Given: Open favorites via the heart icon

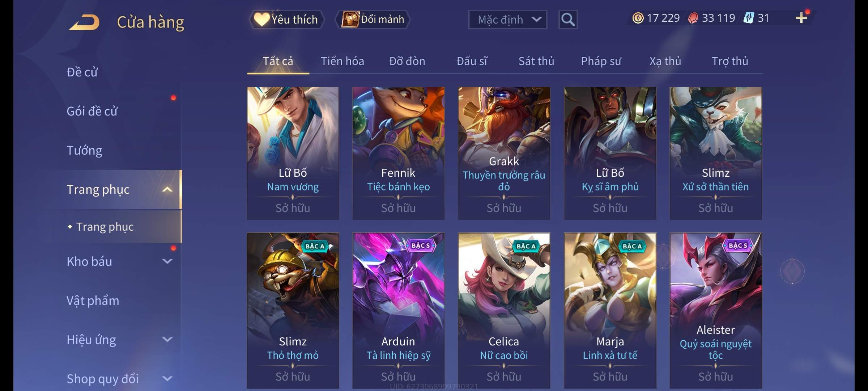Looking at the screenshot, I should coord(261,19).
